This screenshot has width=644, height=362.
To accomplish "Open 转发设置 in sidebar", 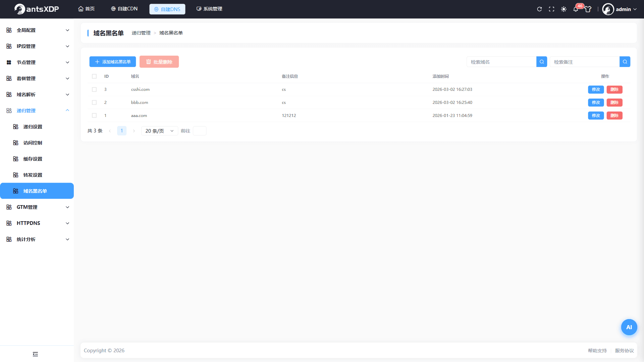I will click(37, 175).
